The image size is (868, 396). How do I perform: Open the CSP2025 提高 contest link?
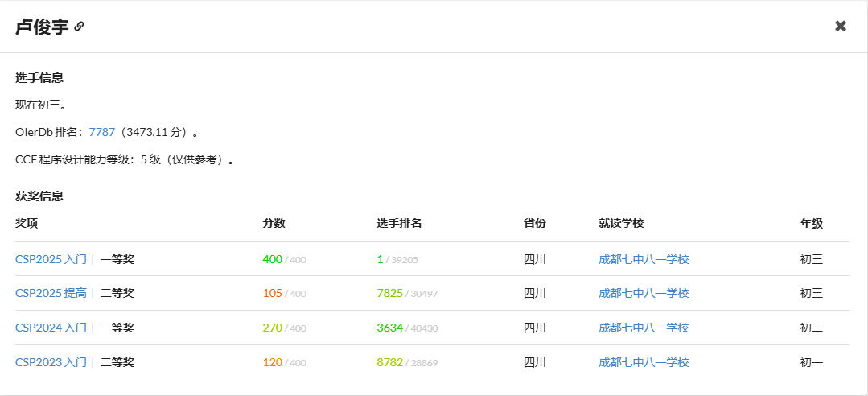[x=51, y=293]
